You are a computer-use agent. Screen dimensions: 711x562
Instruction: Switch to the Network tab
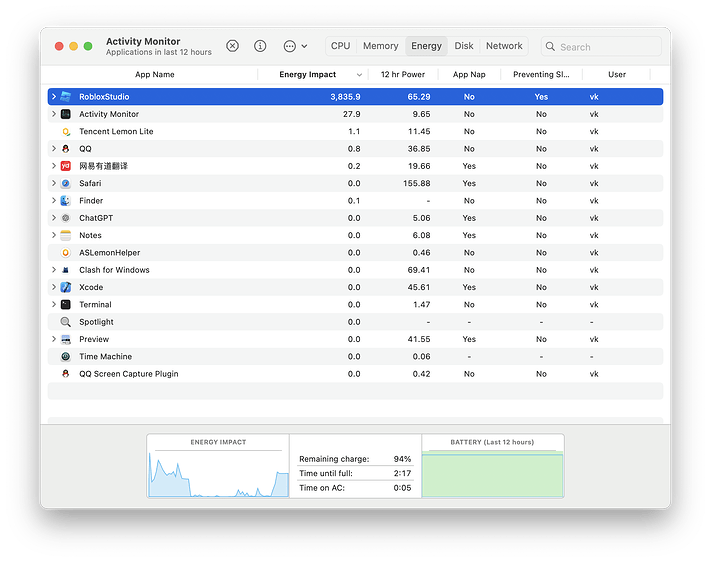click(x=504, y=46)
